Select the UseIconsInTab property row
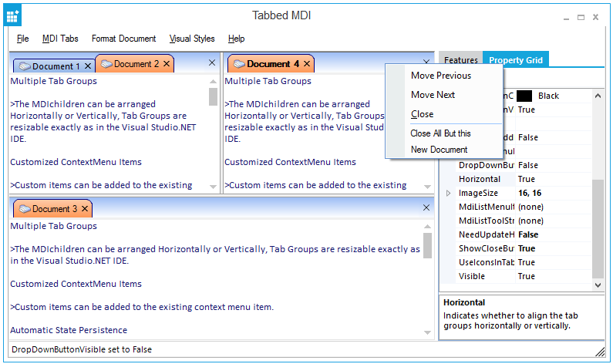 (x=486, y=262)
